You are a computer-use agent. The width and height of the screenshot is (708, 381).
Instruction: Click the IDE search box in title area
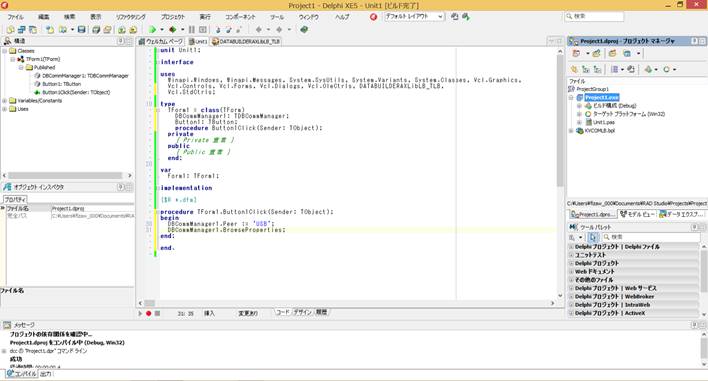[594, 16]
